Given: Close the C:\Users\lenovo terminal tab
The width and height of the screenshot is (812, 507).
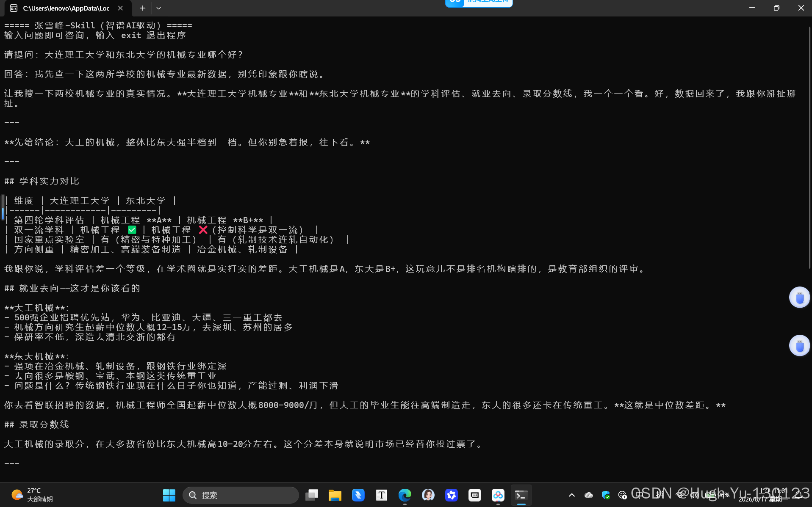Looking at the screenshot, I should click(x=121, y=8).
